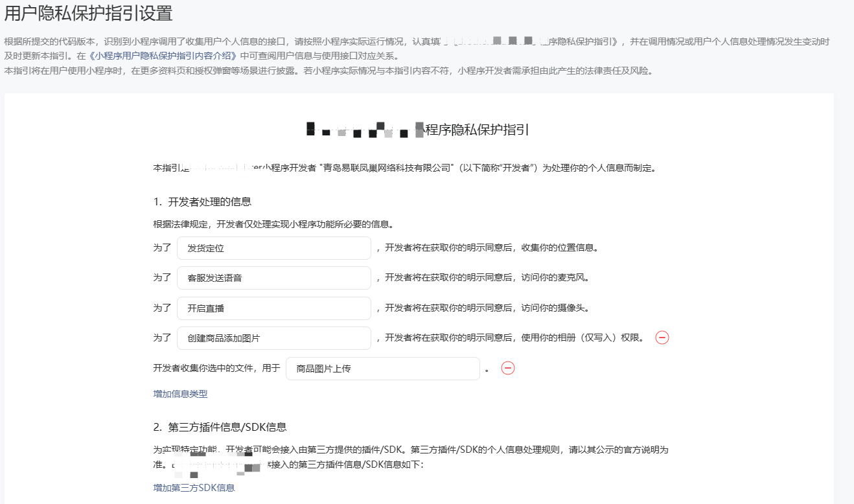Screen dimensions: 854x504
Task: Click the 用户隐私保护指引设置 page title
Action: (88, 13)
